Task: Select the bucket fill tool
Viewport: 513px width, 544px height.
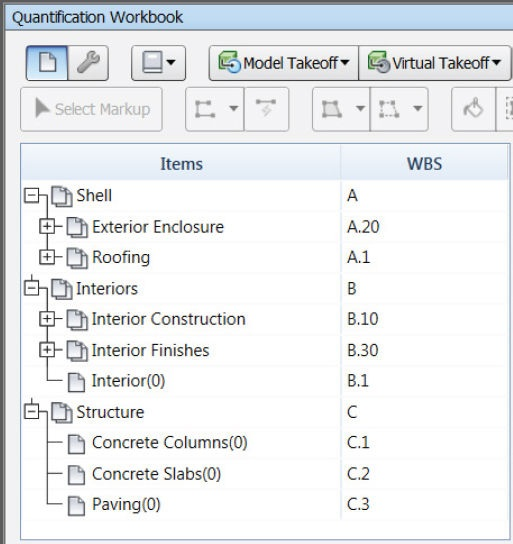Action: coord(473,109)
